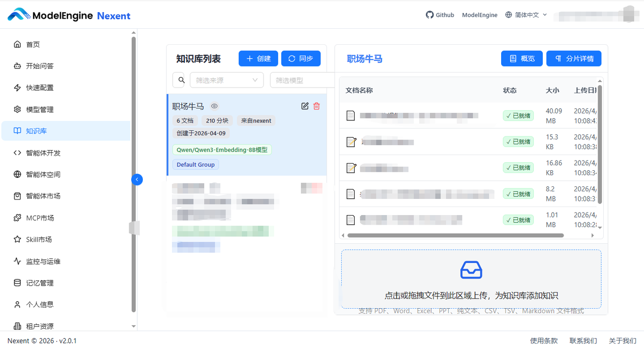
Task: Click the document table vertical scrollbar
Action: [600, 145]
